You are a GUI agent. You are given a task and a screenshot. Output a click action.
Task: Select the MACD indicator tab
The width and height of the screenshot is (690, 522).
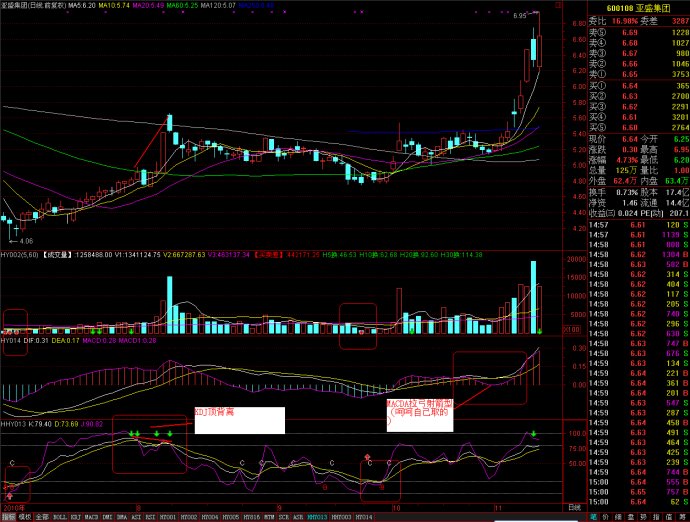pyautogui.click(x=92, y=517)
